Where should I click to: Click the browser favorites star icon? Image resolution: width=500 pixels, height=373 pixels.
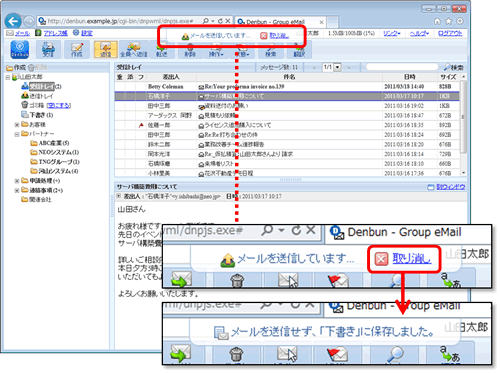[x=449, y=21]
